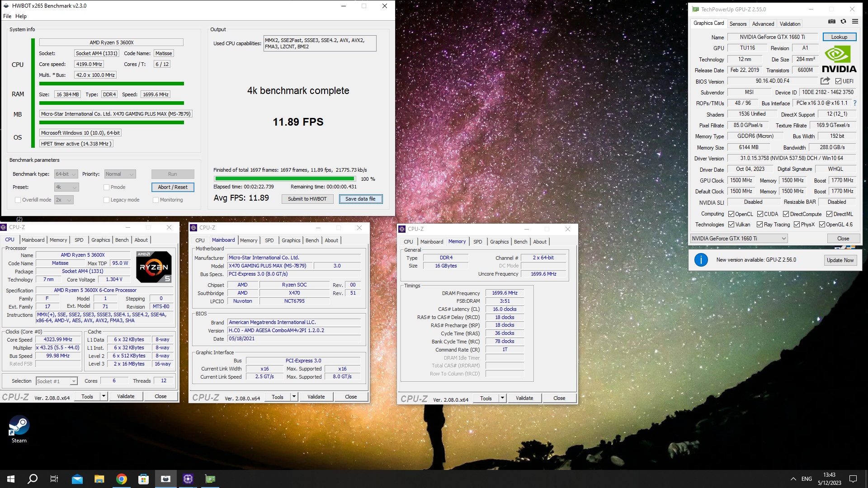
Task: Open the notification center icon
Action: click(853, 479)
